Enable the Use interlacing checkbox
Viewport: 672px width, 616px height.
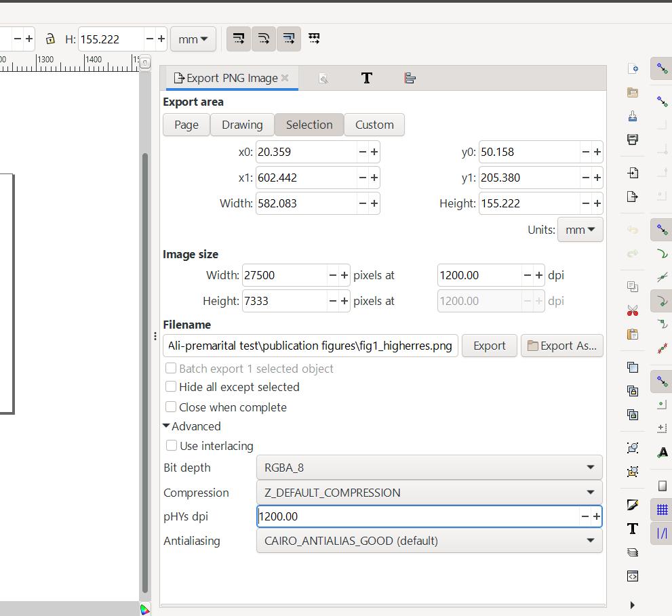(x=172, y=446)
